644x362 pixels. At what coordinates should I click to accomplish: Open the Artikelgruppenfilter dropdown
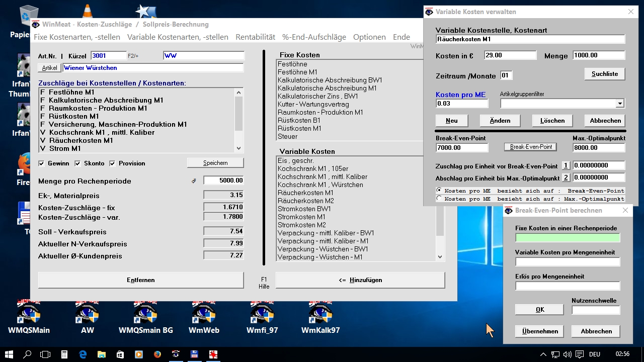click(619, 104)
